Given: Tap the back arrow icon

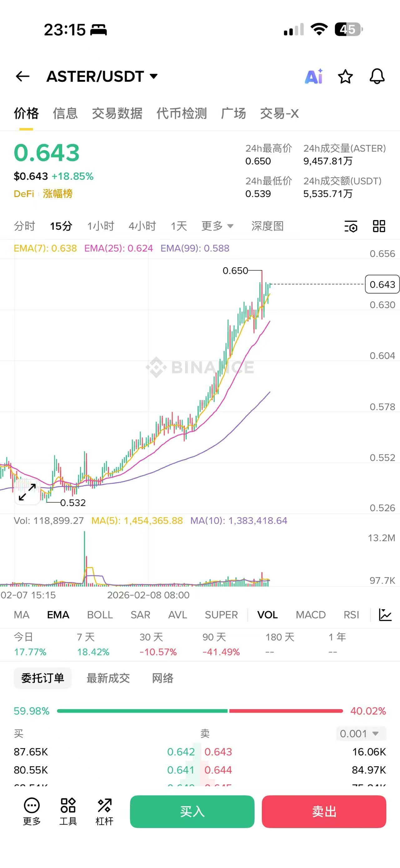Looking at the screenshot, I should pos(22,76).
